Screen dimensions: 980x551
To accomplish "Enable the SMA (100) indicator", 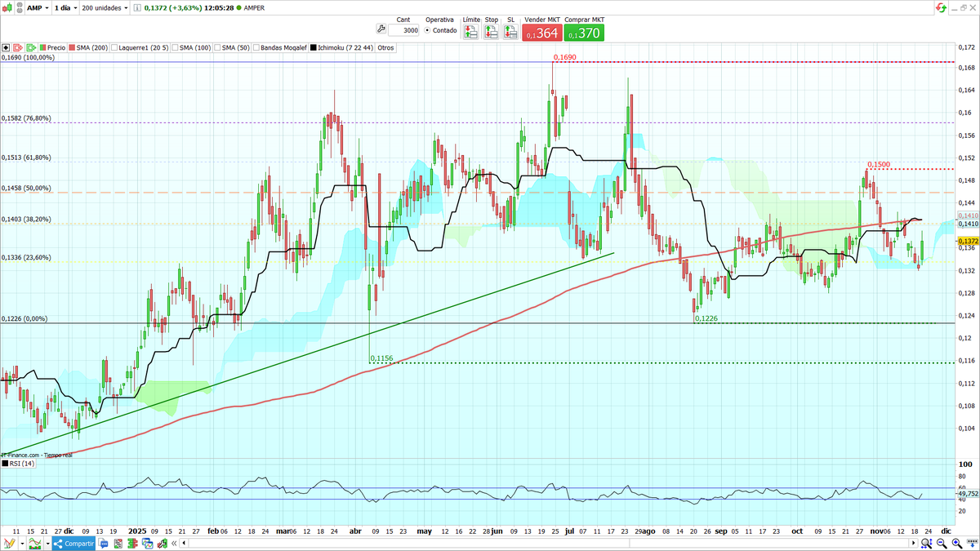I will pos(176,47).
